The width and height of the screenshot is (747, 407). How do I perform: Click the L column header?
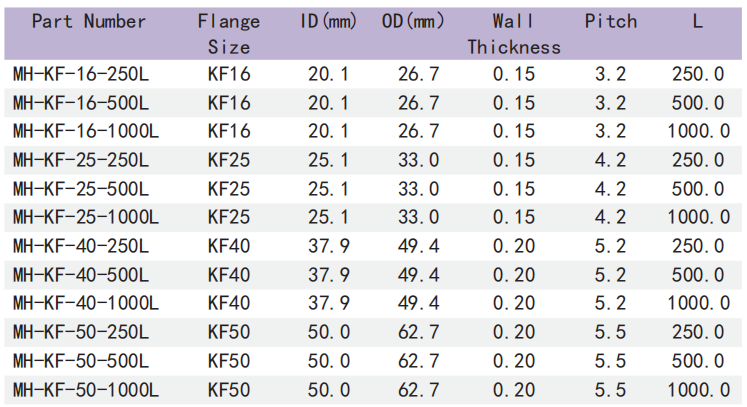[698, 21]
